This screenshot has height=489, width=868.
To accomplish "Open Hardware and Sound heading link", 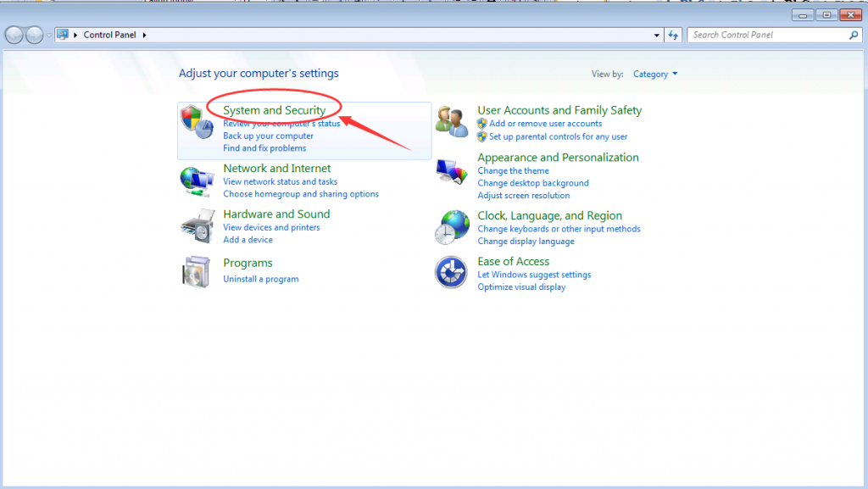I will (276, 214).
